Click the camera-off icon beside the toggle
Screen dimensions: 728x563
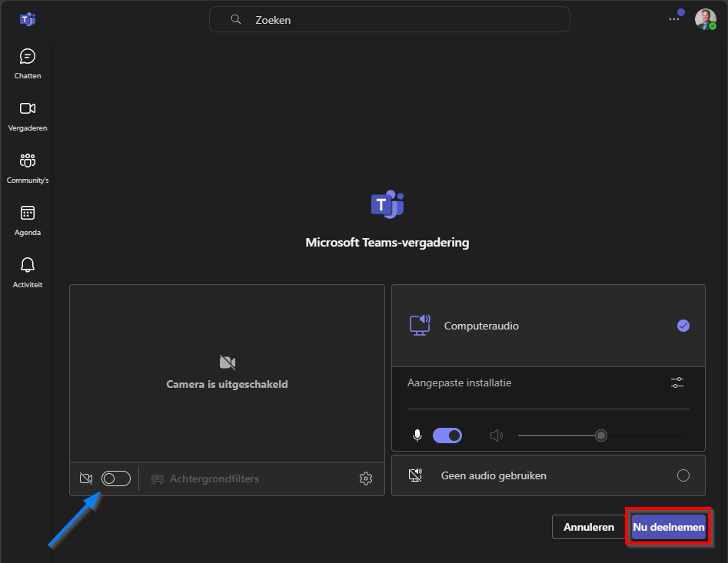pyautogui.click(x=86, y=479)
